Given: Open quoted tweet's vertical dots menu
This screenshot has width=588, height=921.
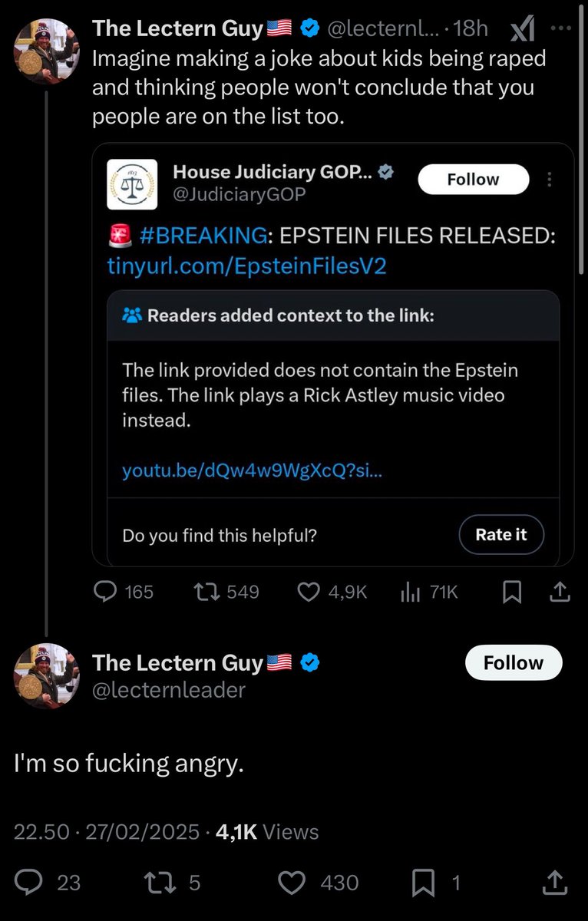Looking at the screenshot, I should 549,180.
